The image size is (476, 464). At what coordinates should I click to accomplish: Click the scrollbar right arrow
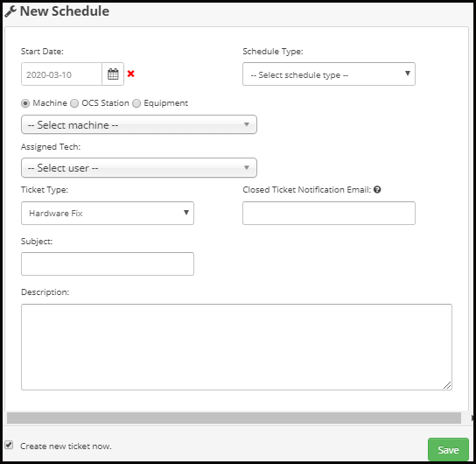coord(472,418)
